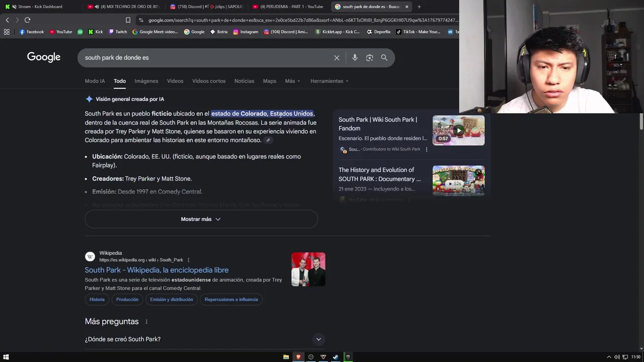Open South Park Wikipedia result link
This screenshot has height=362, width=644.
coord(156,270)
